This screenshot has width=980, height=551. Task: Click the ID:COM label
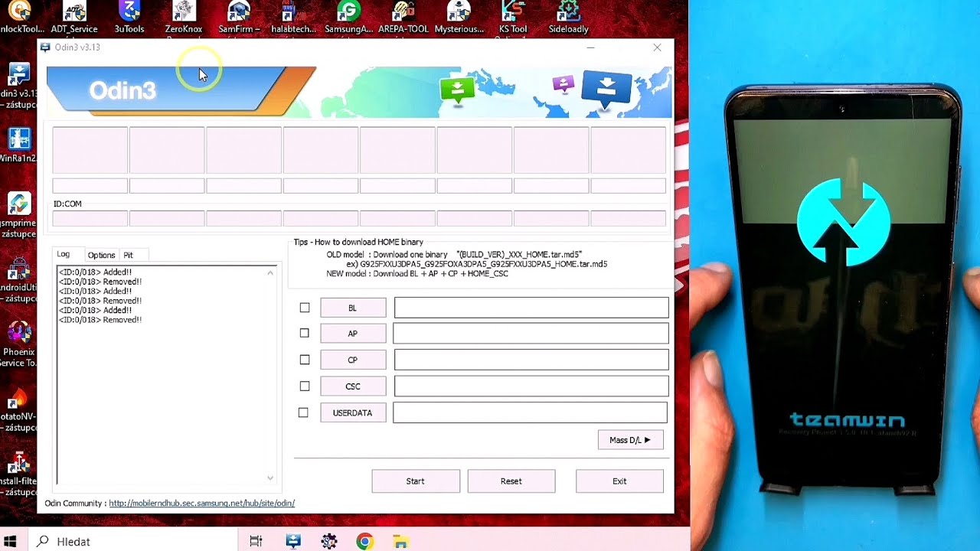[67, 204]
